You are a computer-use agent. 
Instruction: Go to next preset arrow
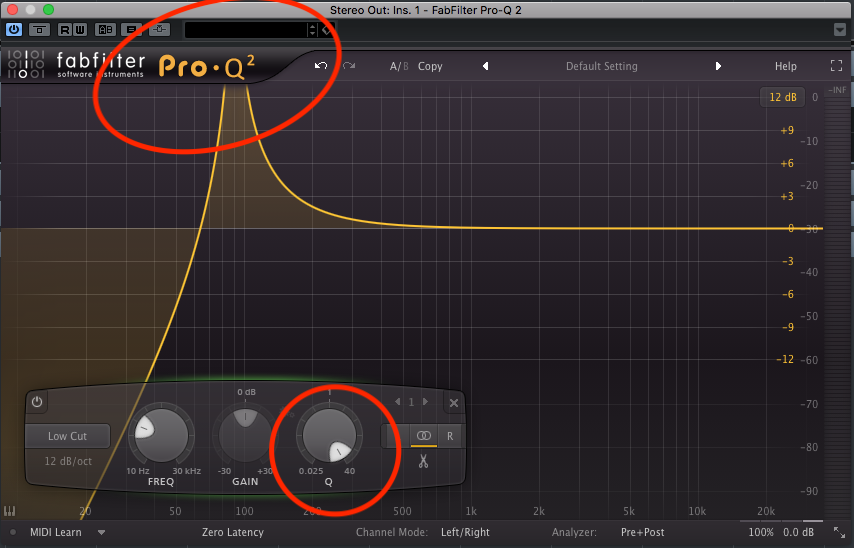coord(718,66)
